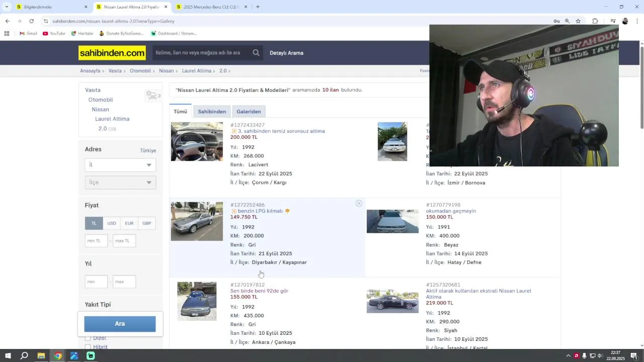This screenshot has width=644, height=362.
Task: Tick the Dizel fuel type checkbox
Action: tap(88, 338)
